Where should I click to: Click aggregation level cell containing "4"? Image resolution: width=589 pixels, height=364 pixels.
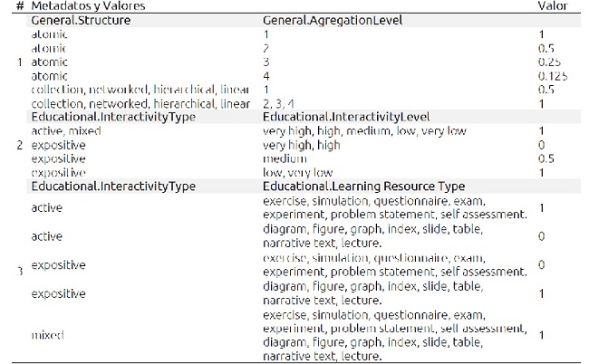coord(266,76)
